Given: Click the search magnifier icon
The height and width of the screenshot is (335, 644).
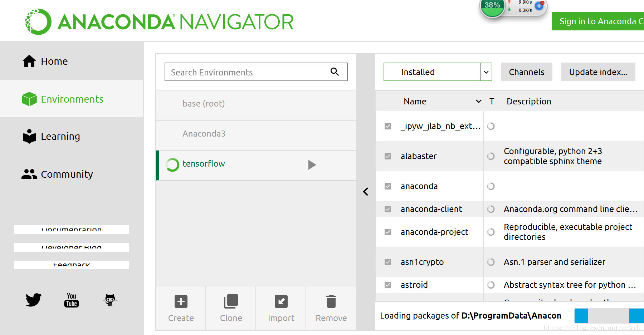Looking at the screenshot, I should 335,72.
